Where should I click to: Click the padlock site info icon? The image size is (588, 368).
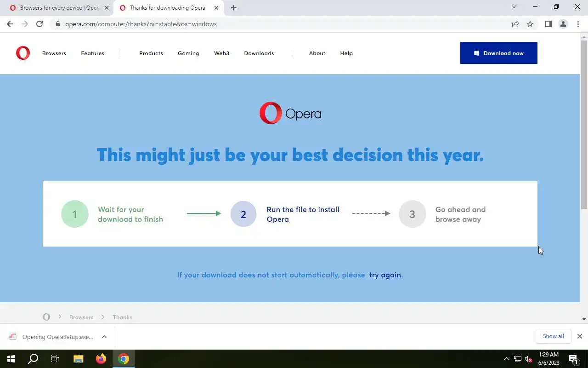(x=57, y=24)
